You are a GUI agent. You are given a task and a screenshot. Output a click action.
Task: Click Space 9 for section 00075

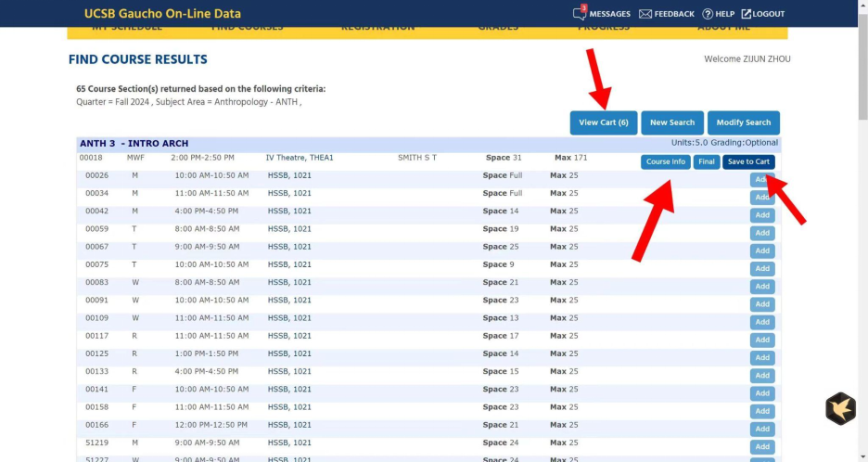[498, 264]
